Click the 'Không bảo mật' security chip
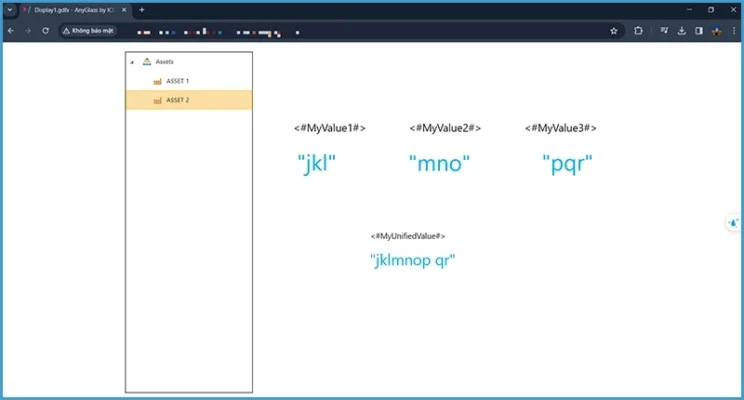The height and width of the screenshot is (400, 744). [x=89, y=30]
